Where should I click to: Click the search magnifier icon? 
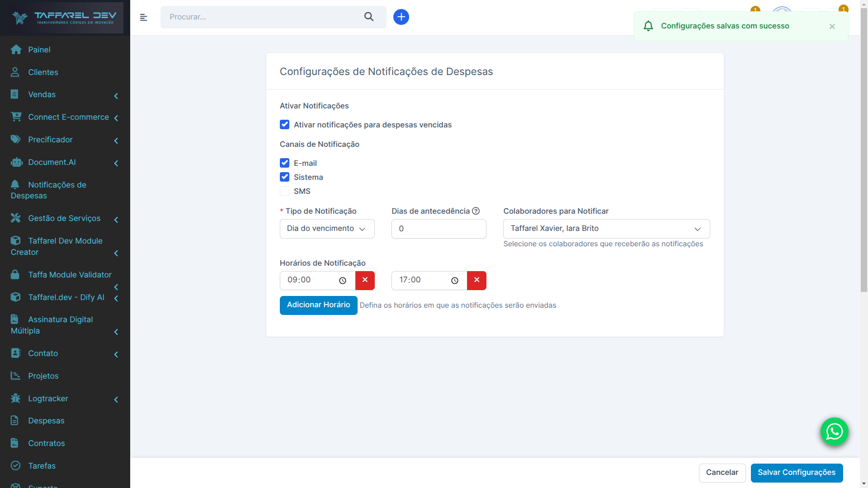click(369, 17)
